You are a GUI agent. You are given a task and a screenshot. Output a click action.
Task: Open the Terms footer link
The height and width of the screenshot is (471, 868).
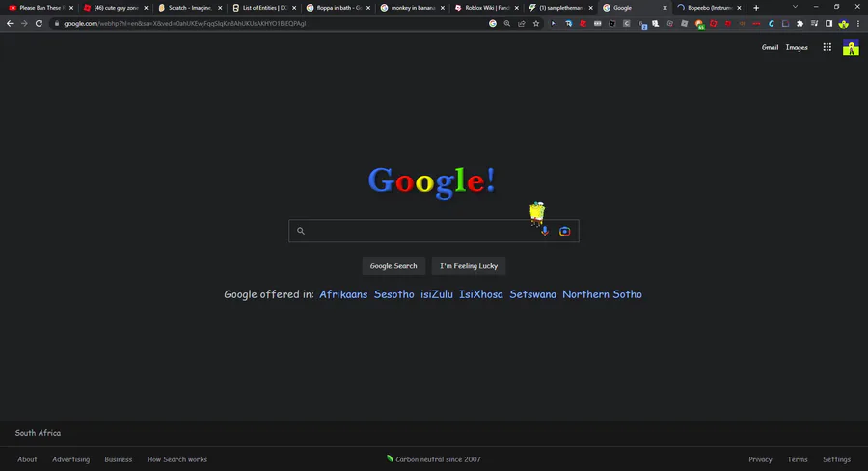click(798, 459)
